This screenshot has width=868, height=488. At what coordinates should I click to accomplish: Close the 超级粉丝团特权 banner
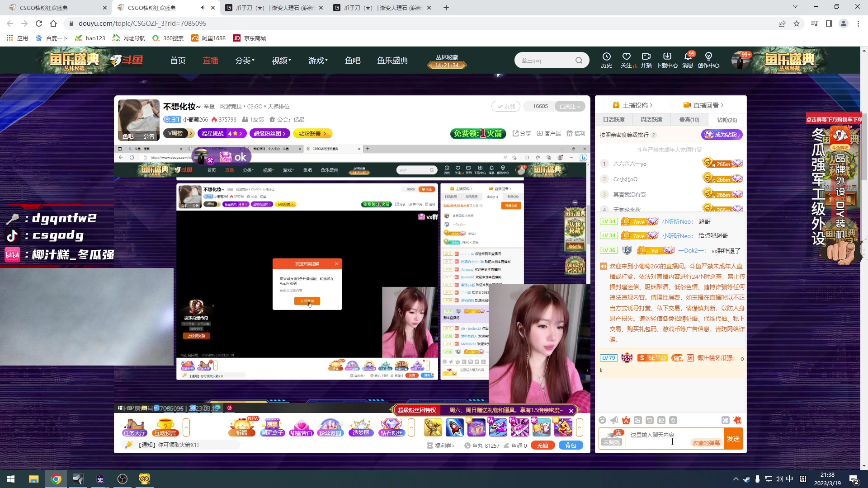571,410
